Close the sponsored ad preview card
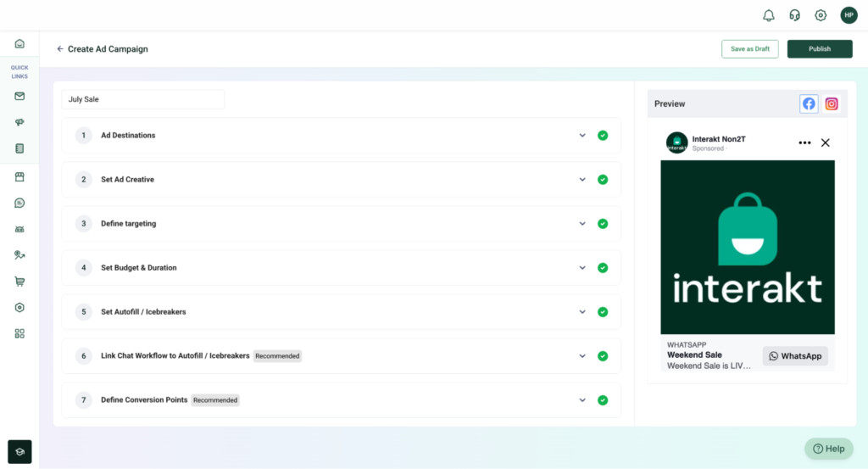 826,142
